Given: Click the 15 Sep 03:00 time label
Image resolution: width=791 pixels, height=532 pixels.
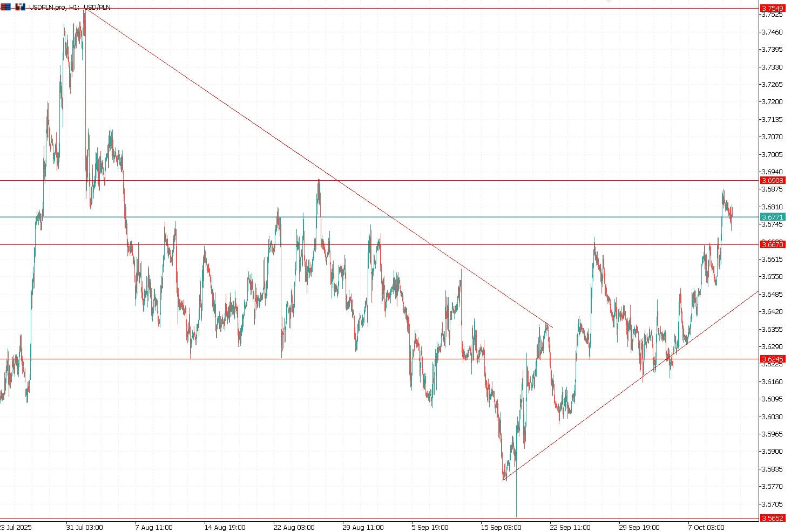Looking at the screenshot, I should (x=501, y=527).
